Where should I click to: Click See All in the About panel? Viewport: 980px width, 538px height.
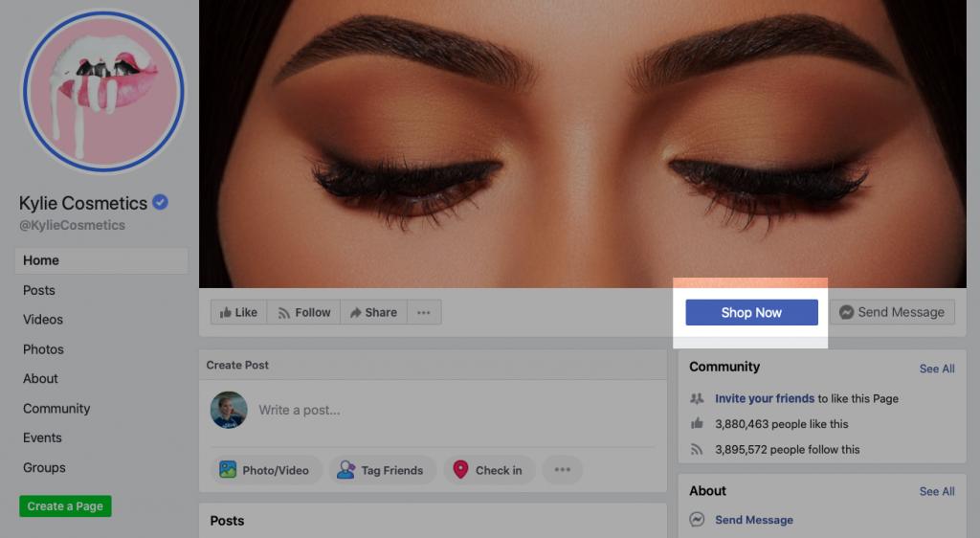(937, 492)
